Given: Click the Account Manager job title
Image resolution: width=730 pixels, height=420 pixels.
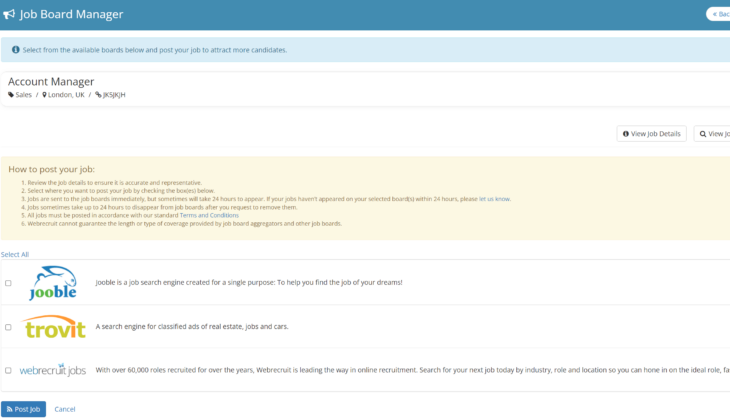Looking at the screenshot, I should pyautogui.click(x=51, y=81).
